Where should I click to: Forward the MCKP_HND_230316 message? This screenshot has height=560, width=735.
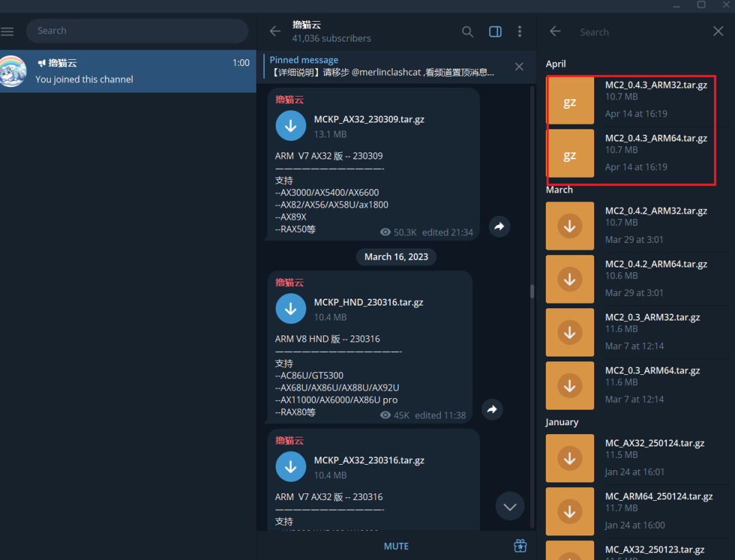tap(492, 410)
